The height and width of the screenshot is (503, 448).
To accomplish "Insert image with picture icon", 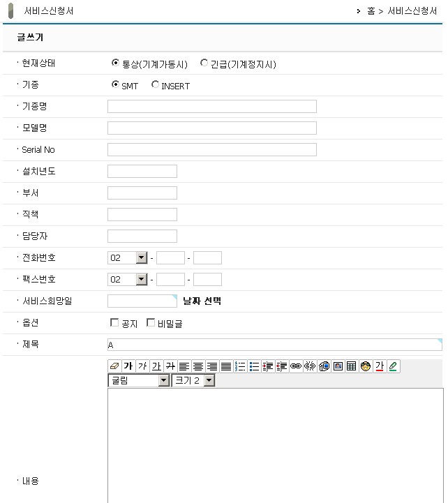I will [338, 366].
